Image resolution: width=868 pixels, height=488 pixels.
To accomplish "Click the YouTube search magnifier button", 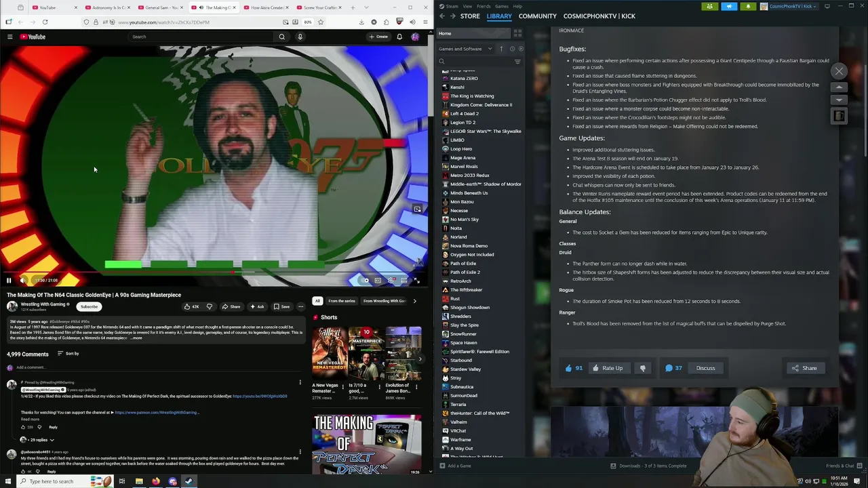I will (282, 37).
